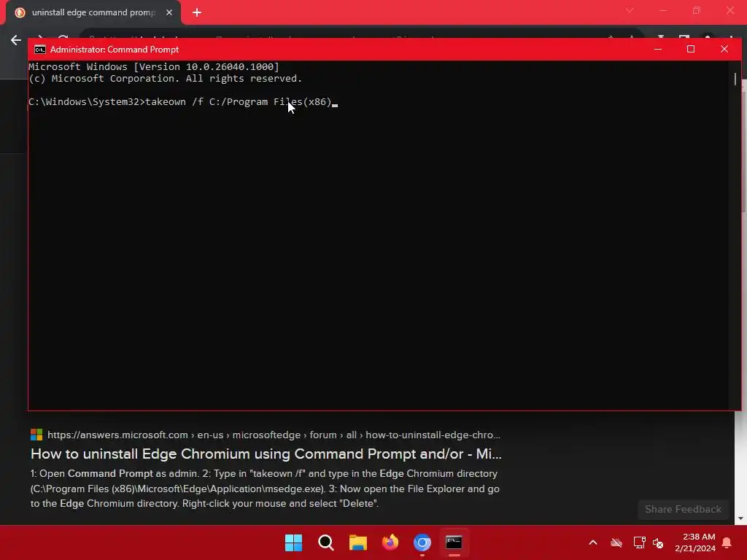747x560 pixels.
Task: Click the Microsoft Windows version line
Action: click(x=154, y=66)
